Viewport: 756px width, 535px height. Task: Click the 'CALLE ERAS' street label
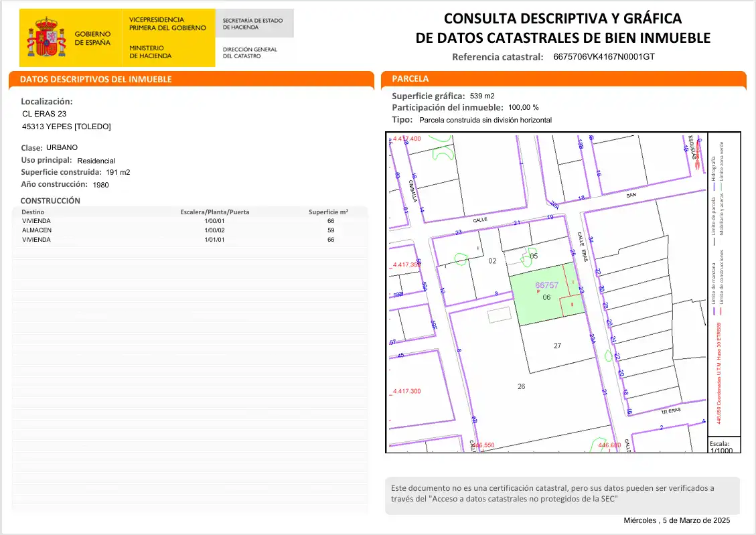tap(583, 246)
